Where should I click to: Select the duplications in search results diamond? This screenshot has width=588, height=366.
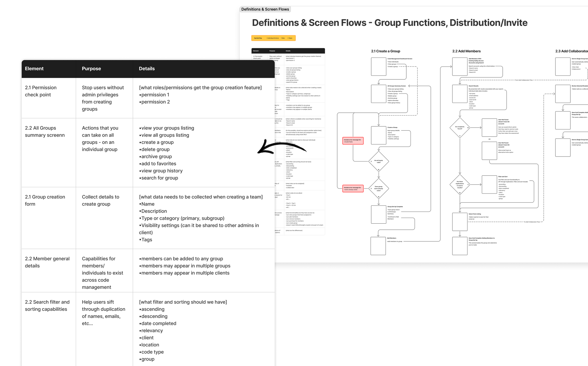coord(460,184)
